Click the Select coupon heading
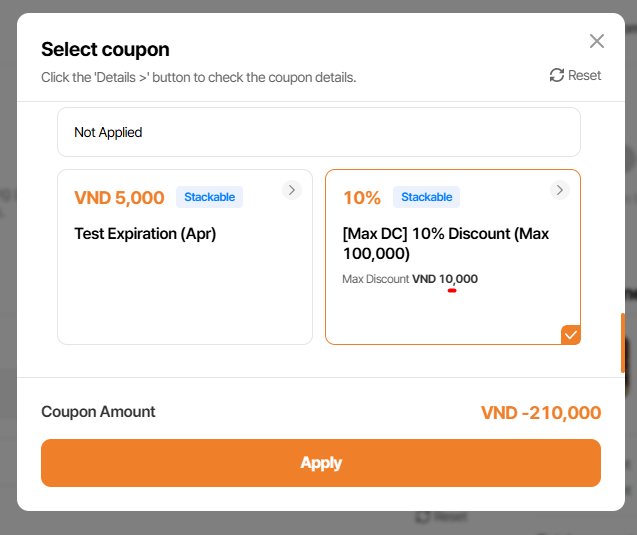Viewport: 637px width, 535px height. click(x=105, y=49)
